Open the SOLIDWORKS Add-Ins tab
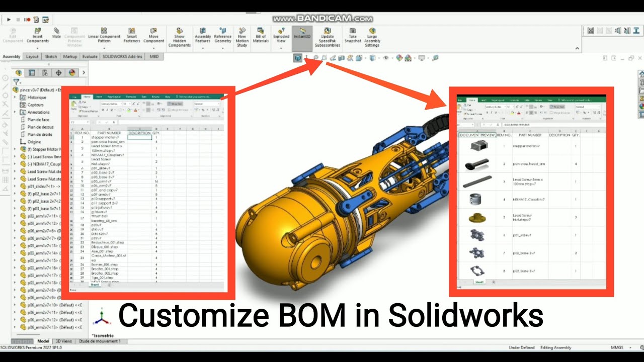Viewport: 644px width, 362px height. click(123, 57)
